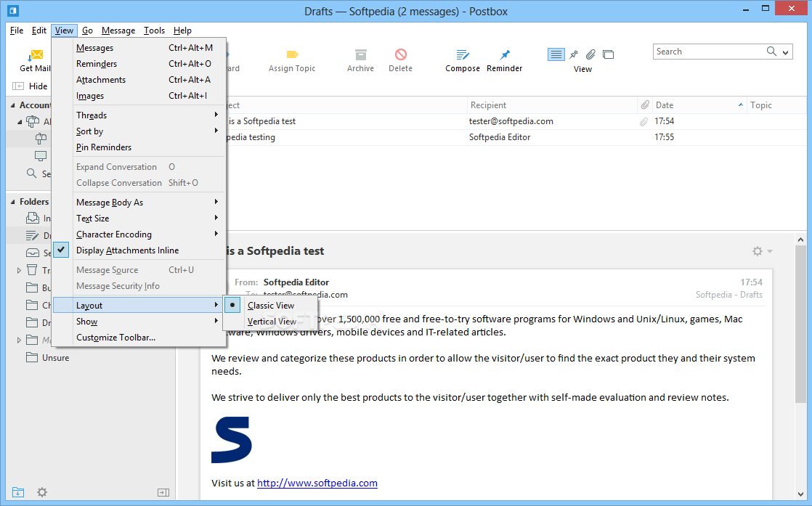
Task: Click the Assign Topic tag icon
Action: pyautogui.click(x=292, y=54)
